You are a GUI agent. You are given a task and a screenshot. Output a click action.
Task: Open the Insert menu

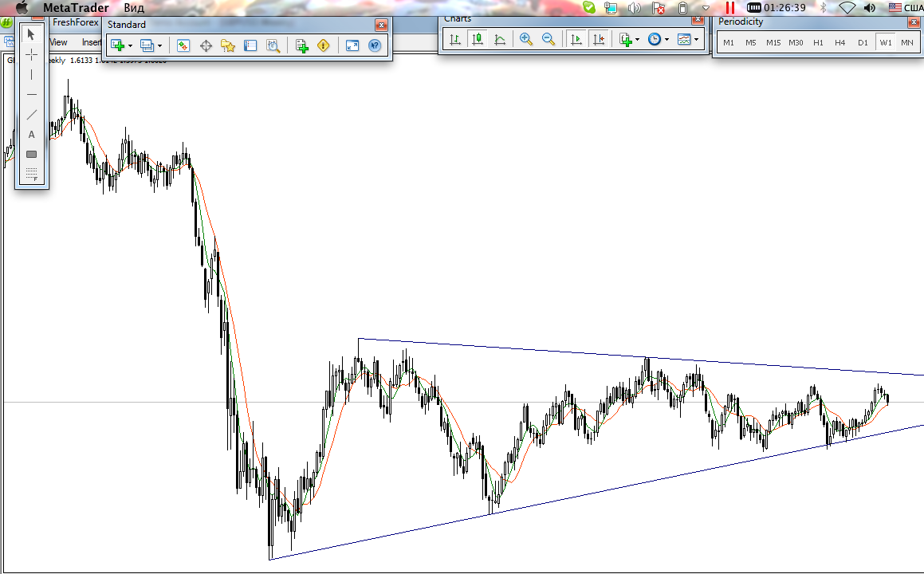tap(92, 42)
